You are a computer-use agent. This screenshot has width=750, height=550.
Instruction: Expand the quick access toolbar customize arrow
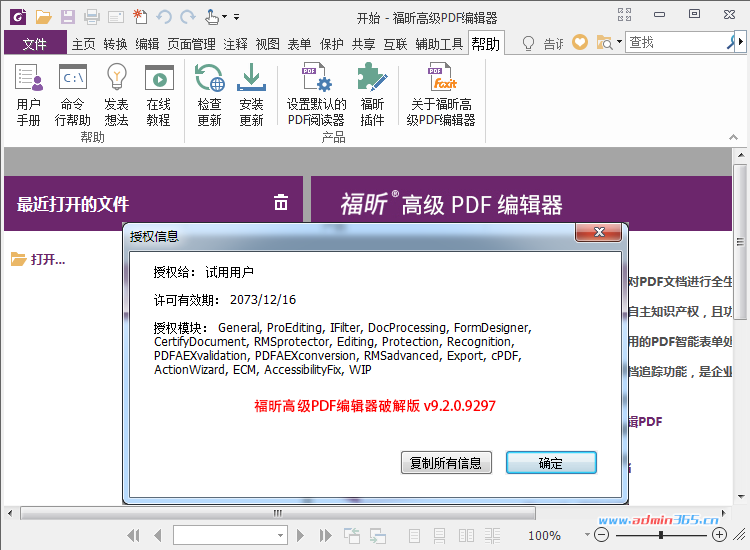pos(236,17)
